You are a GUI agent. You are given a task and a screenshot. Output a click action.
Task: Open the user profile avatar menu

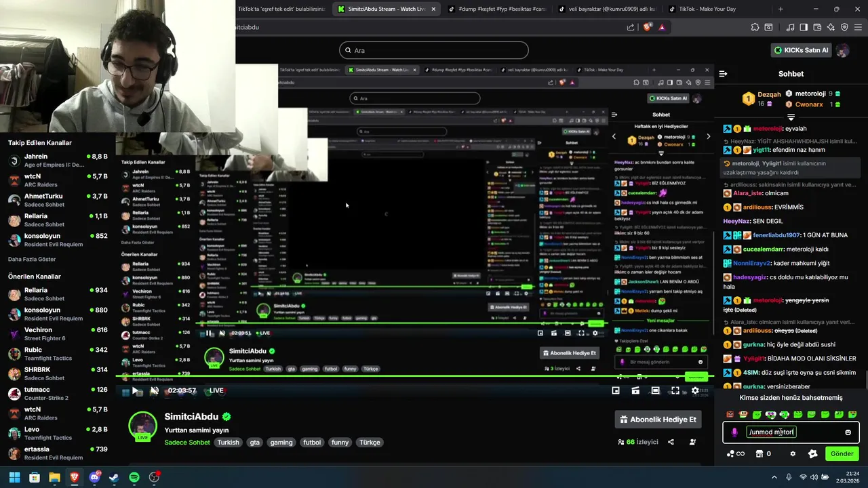[842, 50]
